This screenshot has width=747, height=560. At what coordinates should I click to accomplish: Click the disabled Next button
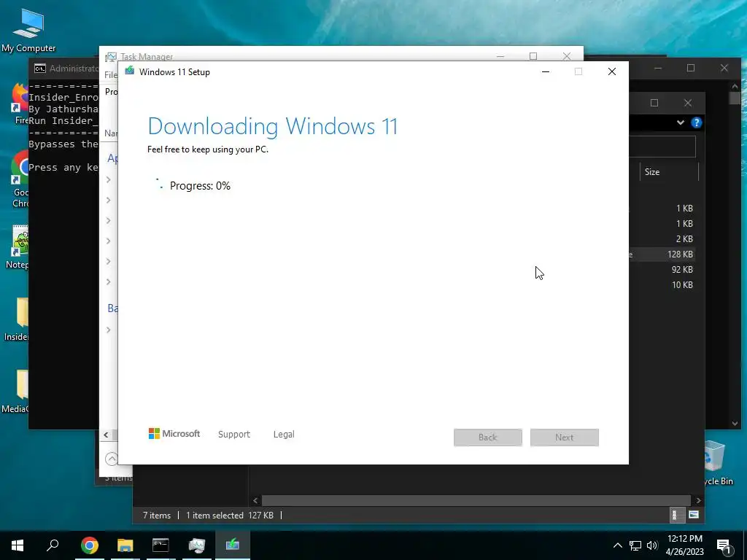coord(565,437)
